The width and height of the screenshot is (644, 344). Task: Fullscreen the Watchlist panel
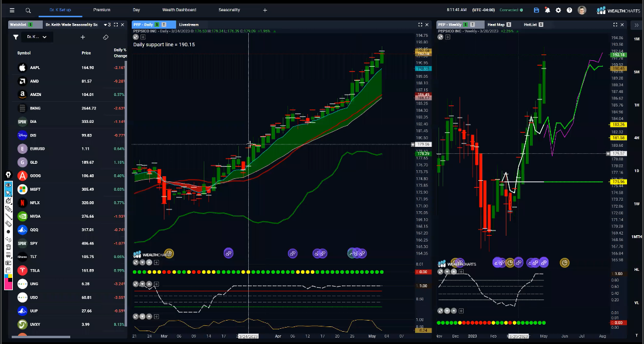point(116,25)
